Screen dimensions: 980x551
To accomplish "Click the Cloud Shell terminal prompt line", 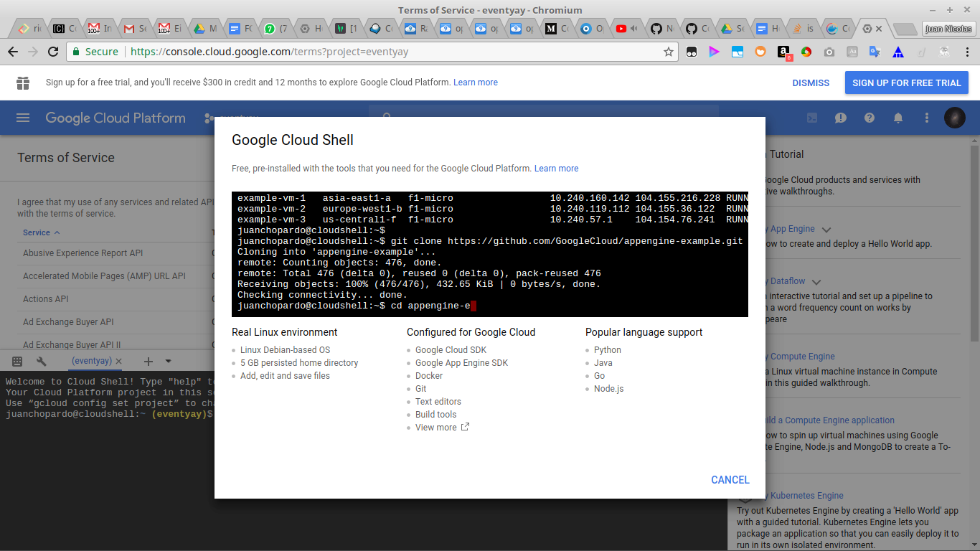I will coord(109,414).
